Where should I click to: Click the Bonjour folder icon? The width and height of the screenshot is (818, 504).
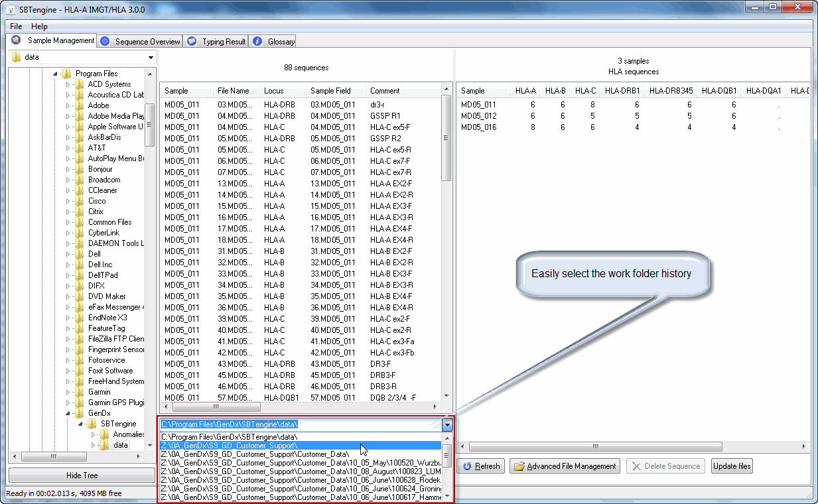(79, 169)
